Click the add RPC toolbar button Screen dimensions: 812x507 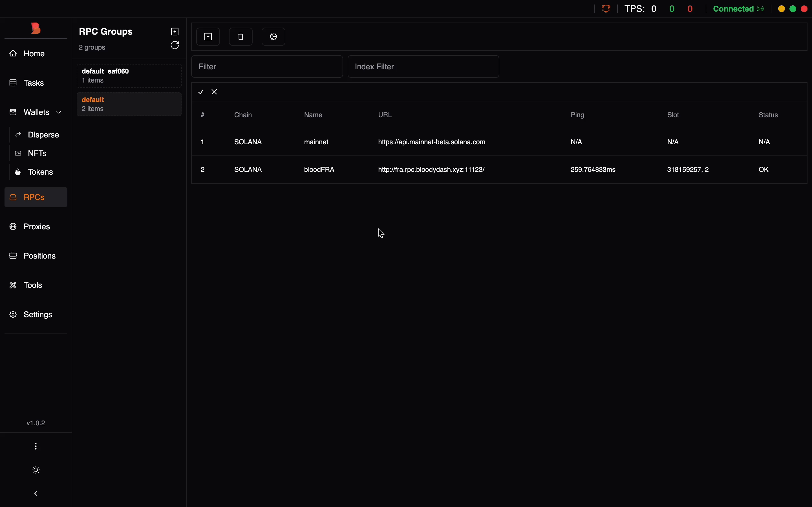(208, 37)
